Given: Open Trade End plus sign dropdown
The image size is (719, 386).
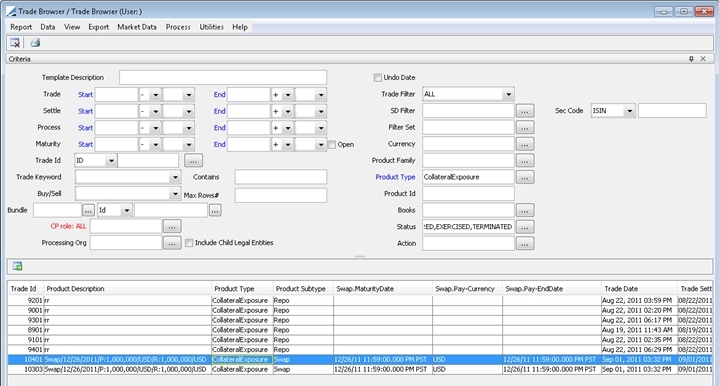Looking at the screenshot, I should (x=288, y=95).
